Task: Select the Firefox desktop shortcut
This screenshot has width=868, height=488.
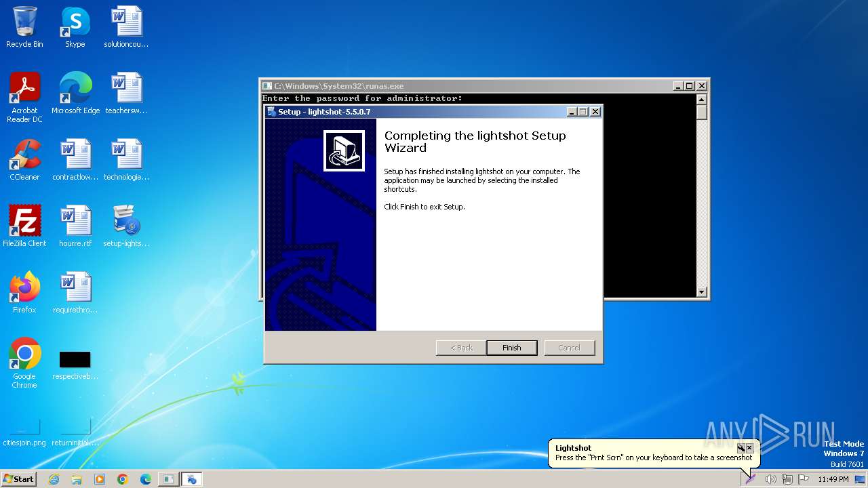Action: (24, 293)
